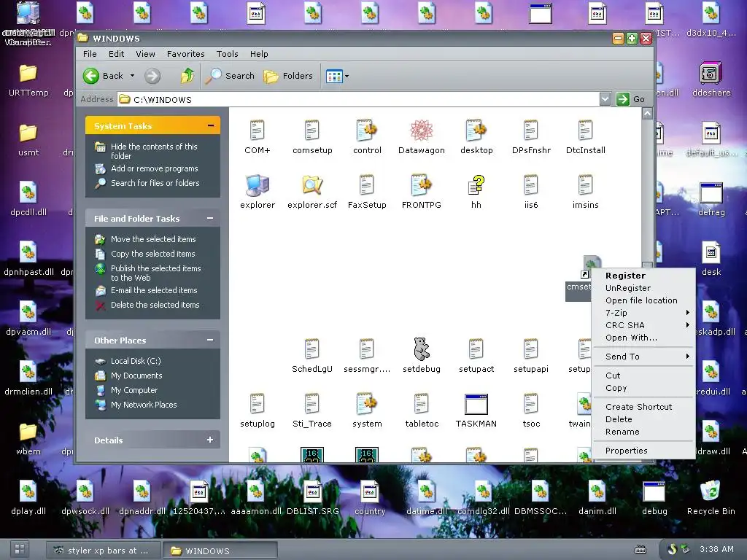Click the green Back arrow button
747x560 pixels.
91,76
